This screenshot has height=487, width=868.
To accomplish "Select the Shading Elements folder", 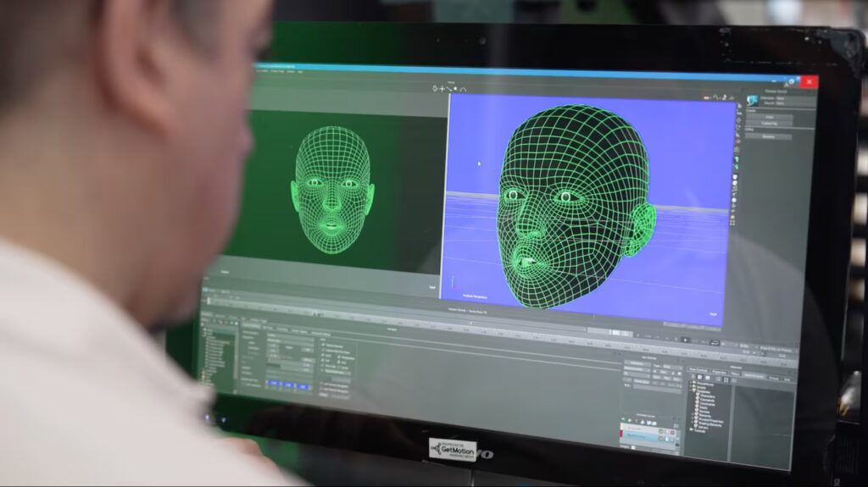I will pos(710,425).
